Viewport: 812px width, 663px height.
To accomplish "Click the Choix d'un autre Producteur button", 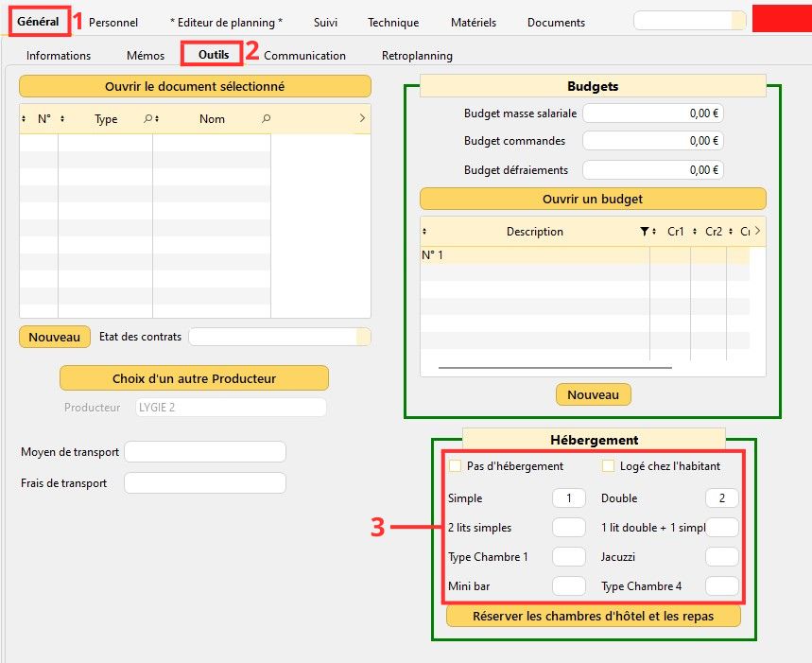I will pyautogui.click(x=194, y=378).
